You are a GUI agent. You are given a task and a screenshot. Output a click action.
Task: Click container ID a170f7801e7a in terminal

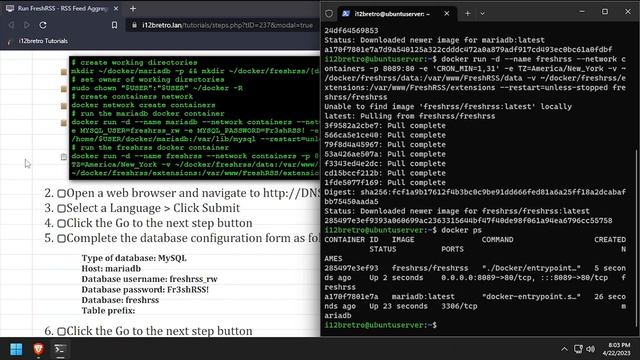(351, 297)
